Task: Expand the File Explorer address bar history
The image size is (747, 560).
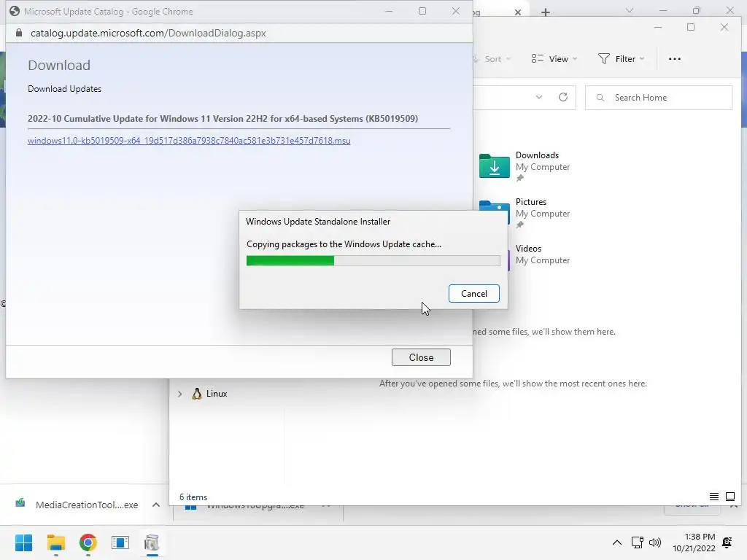Action: point(539,97)
